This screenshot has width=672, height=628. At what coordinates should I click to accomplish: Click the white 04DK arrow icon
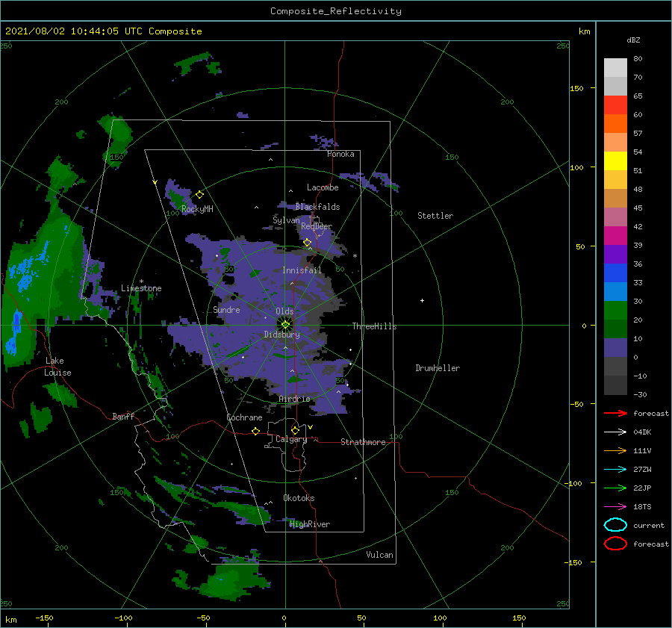coord(615,432)
